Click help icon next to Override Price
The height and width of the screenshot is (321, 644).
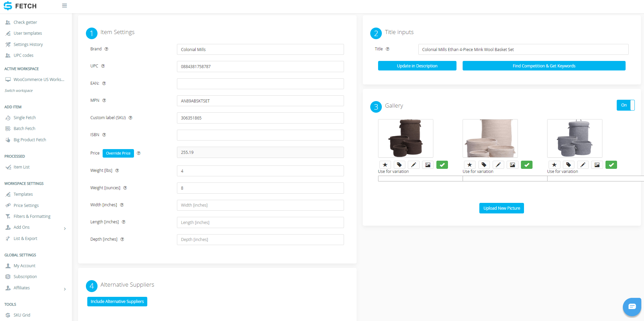(x=139, y=153)
